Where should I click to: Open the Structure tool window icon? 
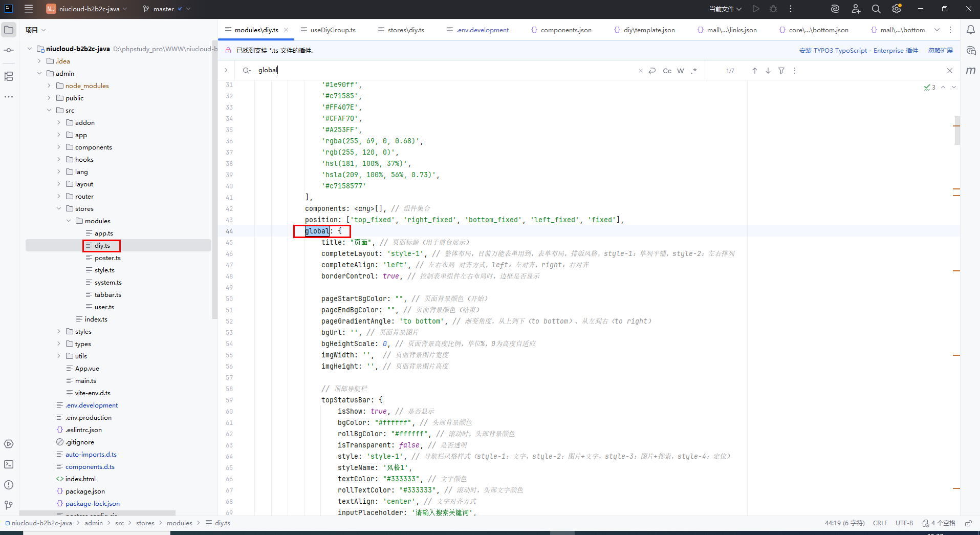pyautogui.click(x=9, y=76)
